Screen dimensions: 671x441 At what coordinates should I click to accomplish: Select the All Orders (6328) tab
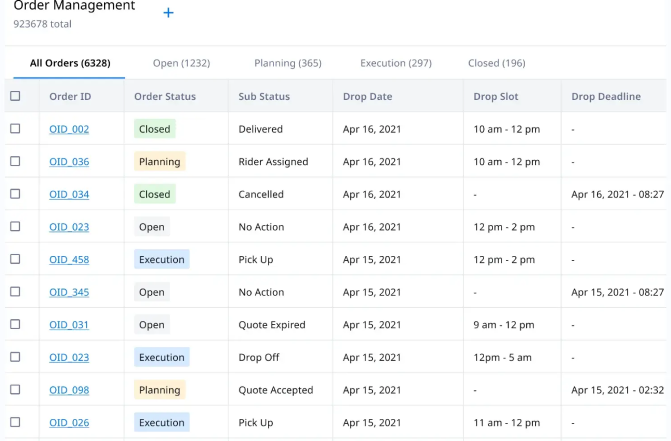click(68, 63)
